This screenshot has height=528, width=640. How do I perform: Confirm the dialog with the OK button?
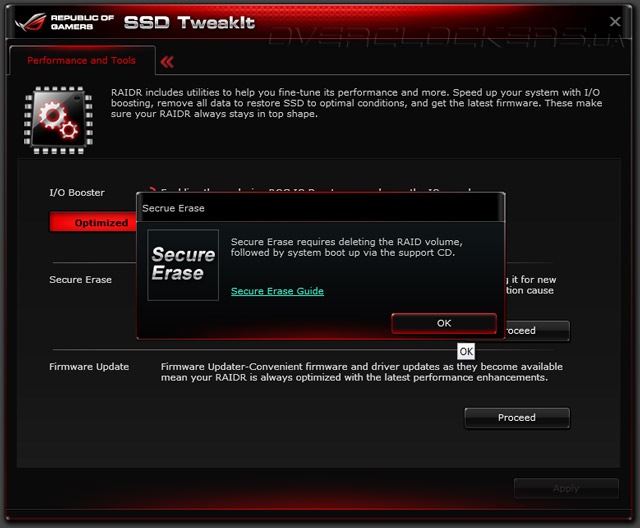[444, 323]
